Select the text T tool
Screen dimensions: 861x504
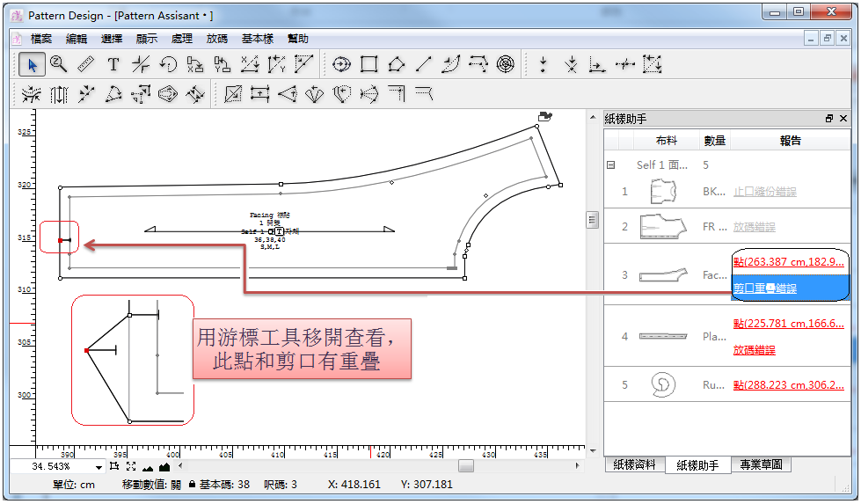(113, 64)
